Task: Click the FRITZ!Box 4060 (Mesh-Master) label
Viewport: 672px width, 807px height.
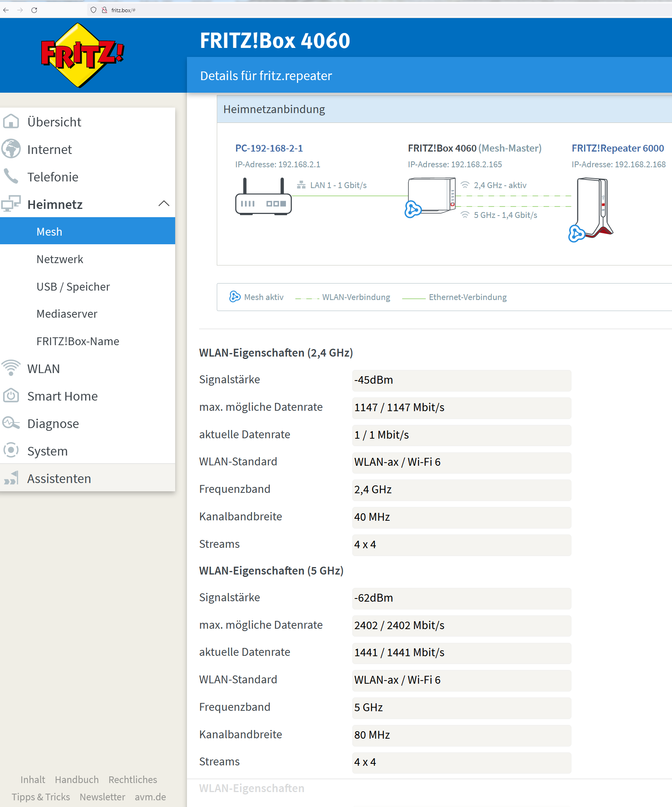Action: [474, 148]
